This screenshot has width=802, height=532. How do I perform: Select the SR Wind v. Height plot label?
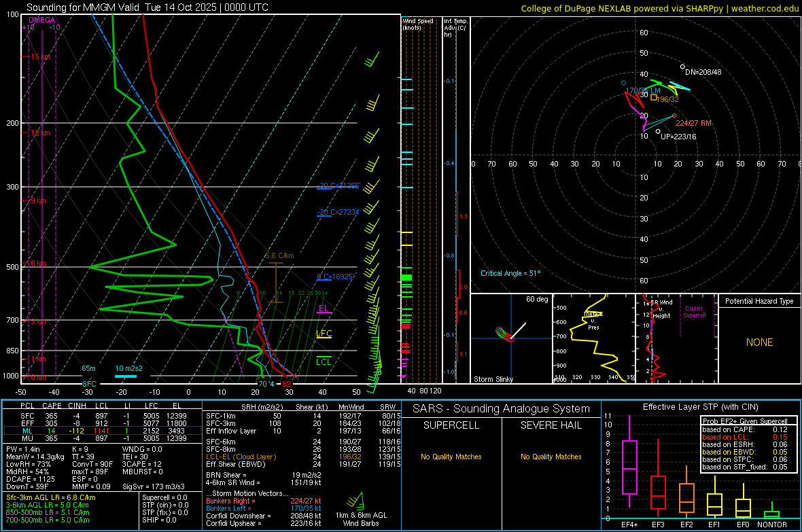tap(661, 309)
